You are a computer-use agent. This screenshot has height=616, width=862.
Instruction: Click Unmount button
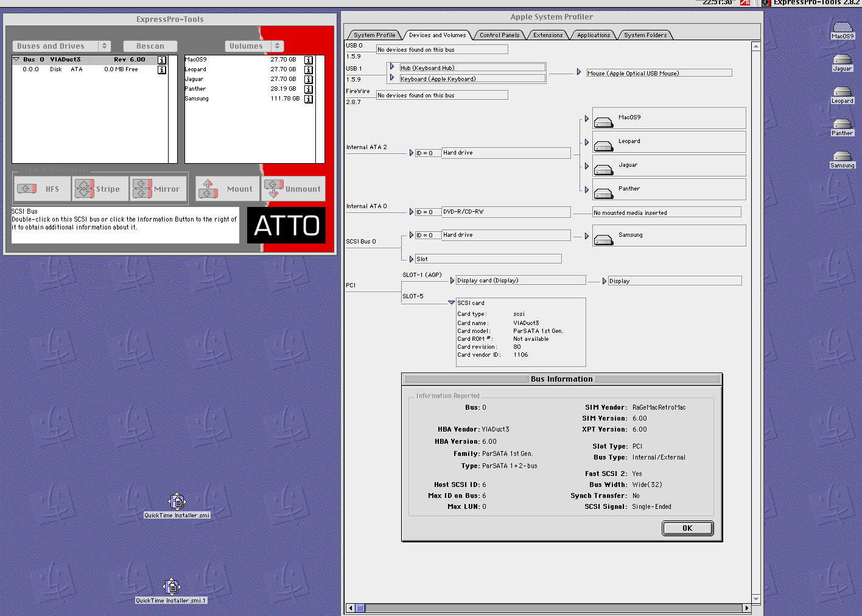293,189
